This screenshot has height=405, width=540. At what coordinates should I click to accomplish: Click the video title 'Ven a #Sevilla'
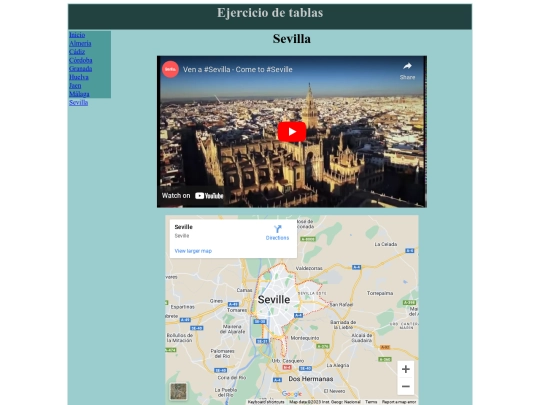coord(238,70)
